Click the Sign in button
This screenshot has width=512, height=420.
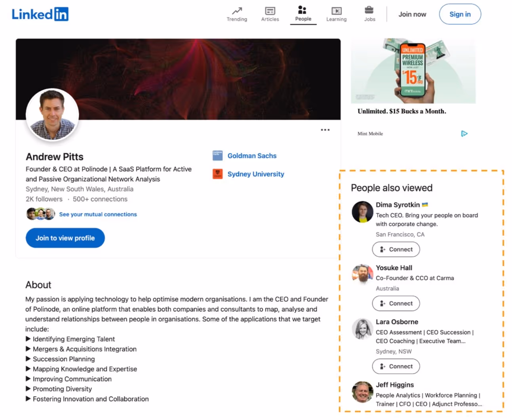(460, 14)
